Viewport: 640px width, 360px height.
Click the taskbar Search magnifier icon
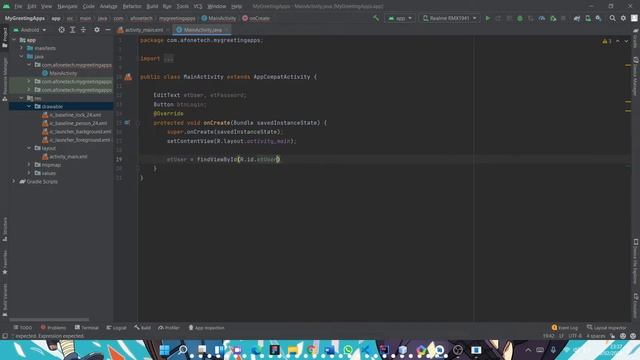pos(183,350)
